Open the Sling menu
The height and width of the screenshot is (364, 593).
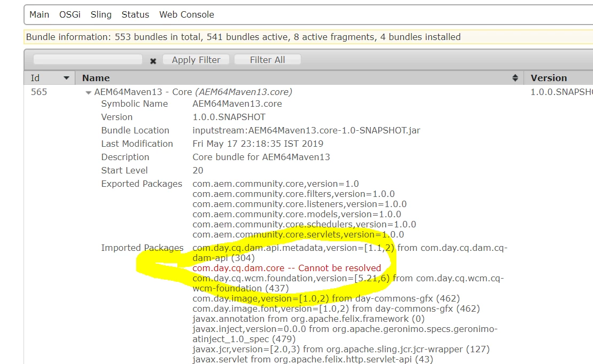[x=101, y=15]
